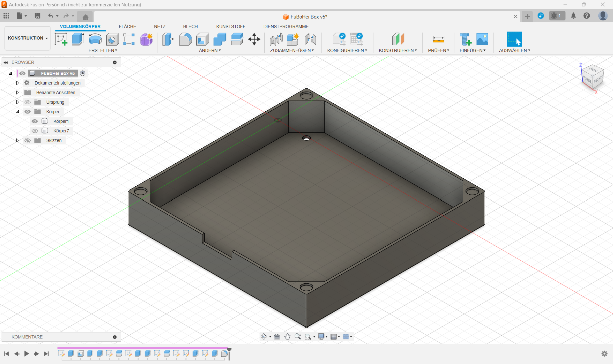
Task: Play the timeline history
Action: tap(26, 353)
